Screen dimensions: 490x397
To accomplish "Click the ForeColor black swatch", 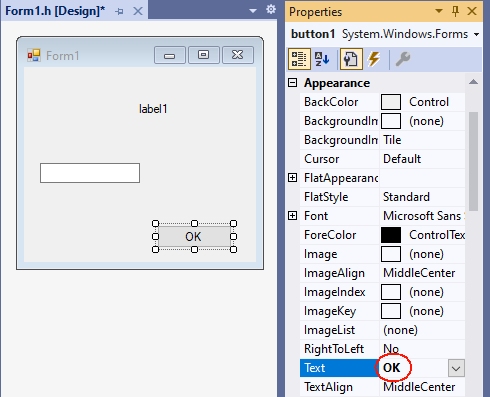I will pyautogui.click(x=391, y=235).
